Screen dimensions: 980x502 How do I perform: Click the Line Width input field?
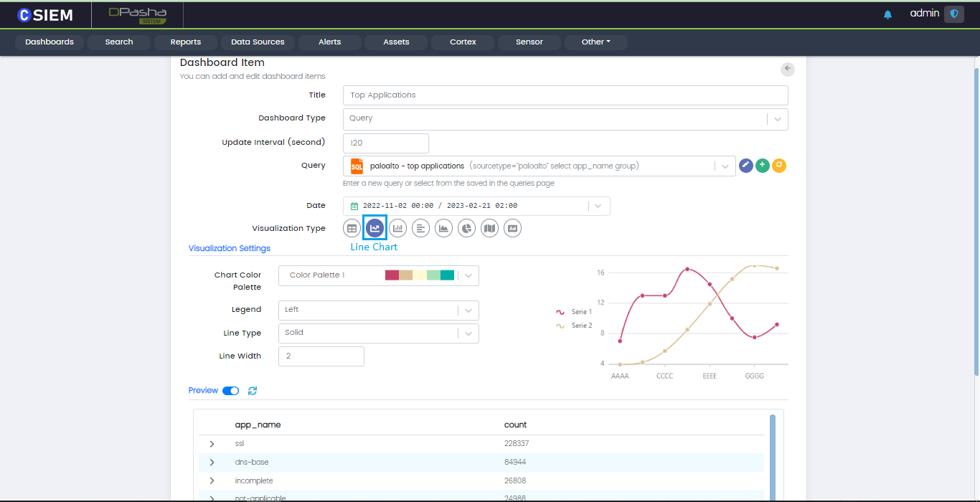pos(321,356)
